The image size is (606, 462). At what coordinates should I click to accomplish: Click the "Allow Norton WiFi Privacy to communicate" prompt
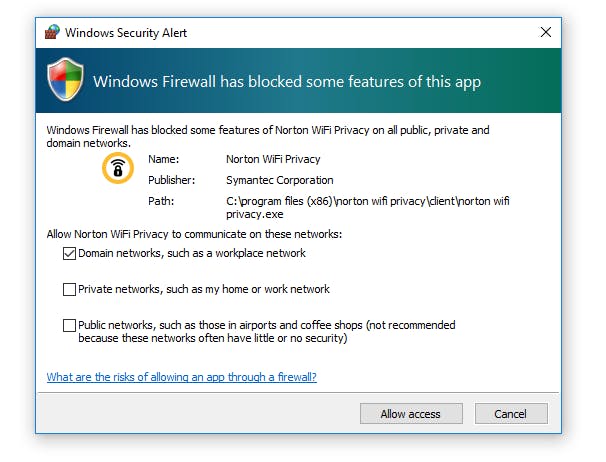194,234
